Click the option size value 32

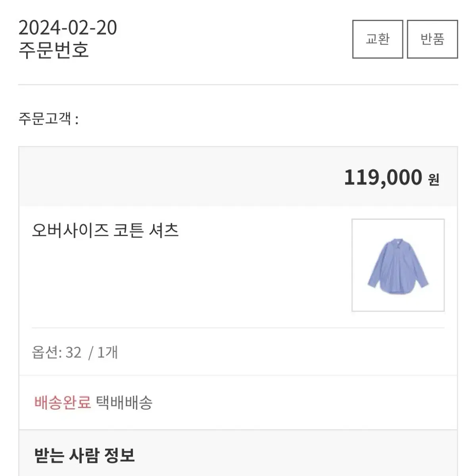[73, 352]
